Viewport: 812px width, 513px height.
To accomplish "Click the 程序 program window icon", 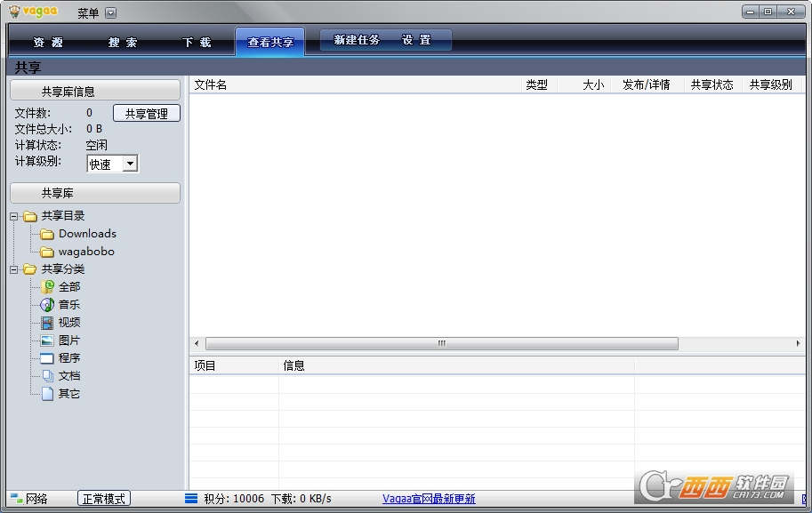I will (x=47, y=358).
